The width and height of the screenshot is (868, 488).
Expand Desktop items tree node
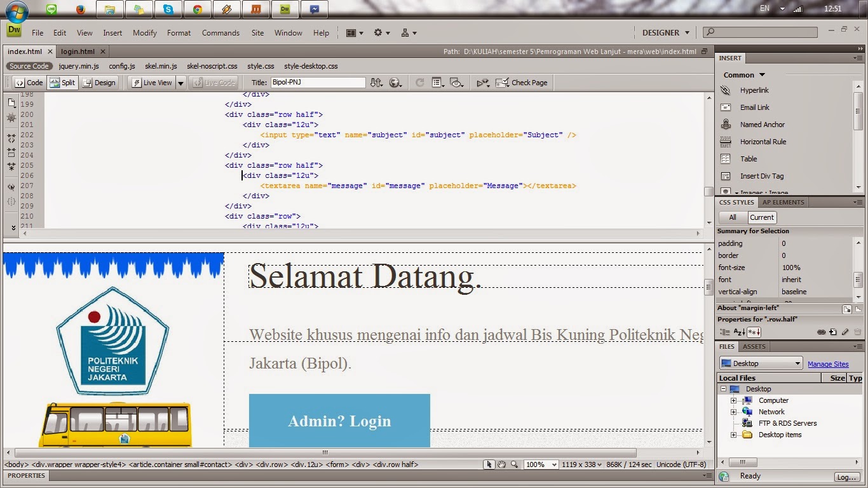pyautogui.click(x=733, y=435)
